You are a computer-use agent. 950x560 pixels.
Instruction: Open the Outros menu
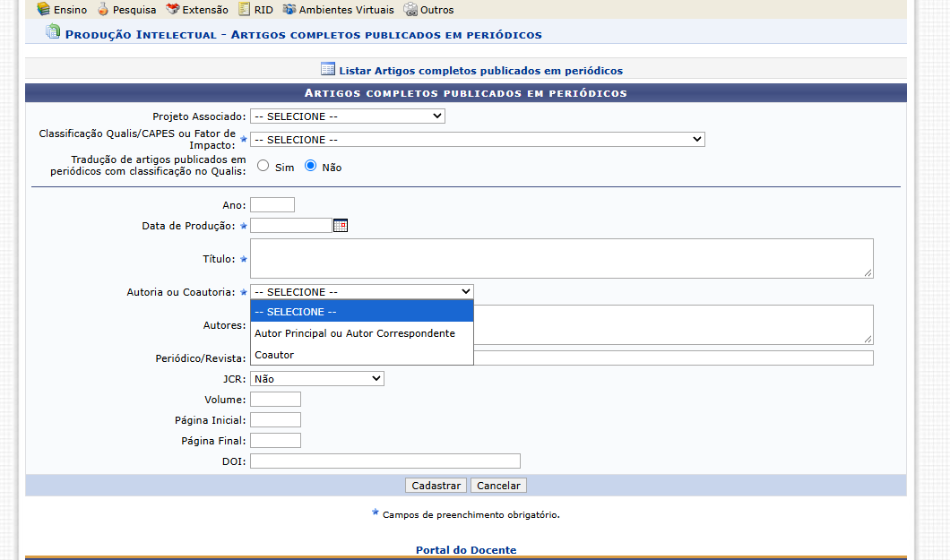coord(436,10)
